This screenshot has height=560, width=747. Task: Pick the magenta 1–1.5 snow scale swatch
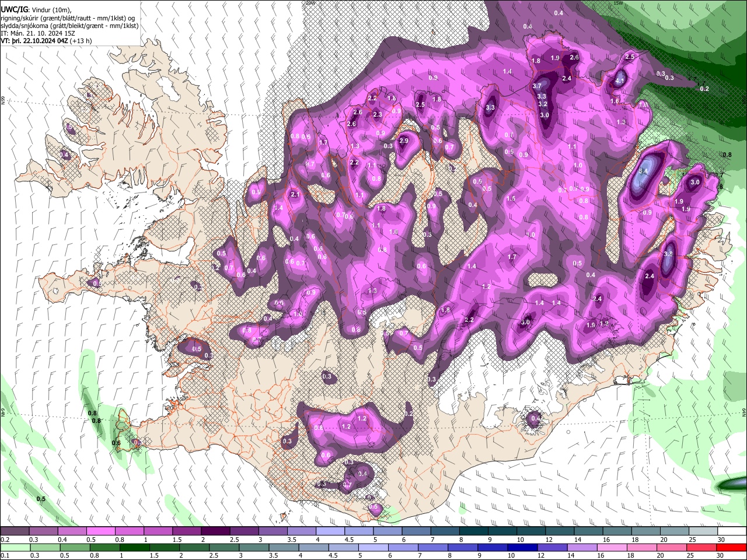(158, 531)
